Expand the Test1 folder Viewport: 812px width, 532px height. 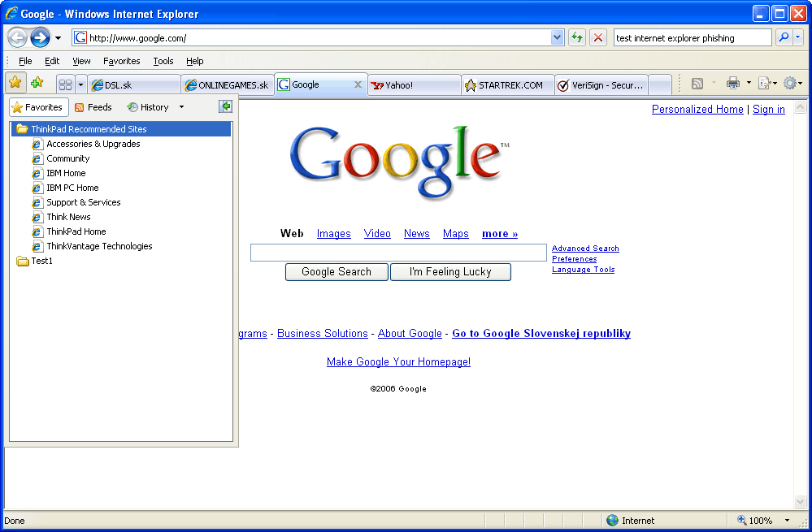tap(35, 261)
